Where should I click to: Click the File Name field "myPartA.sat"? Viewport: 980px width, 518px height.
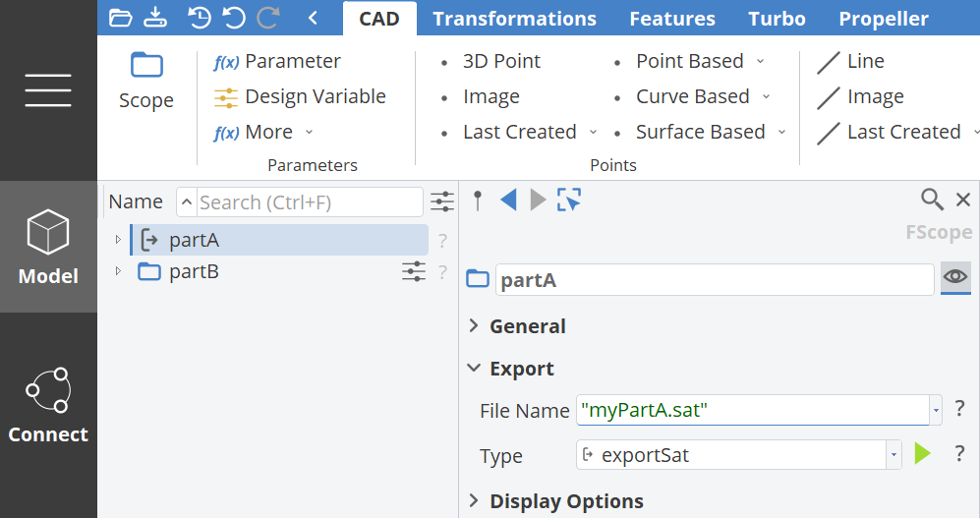(753, 410)
